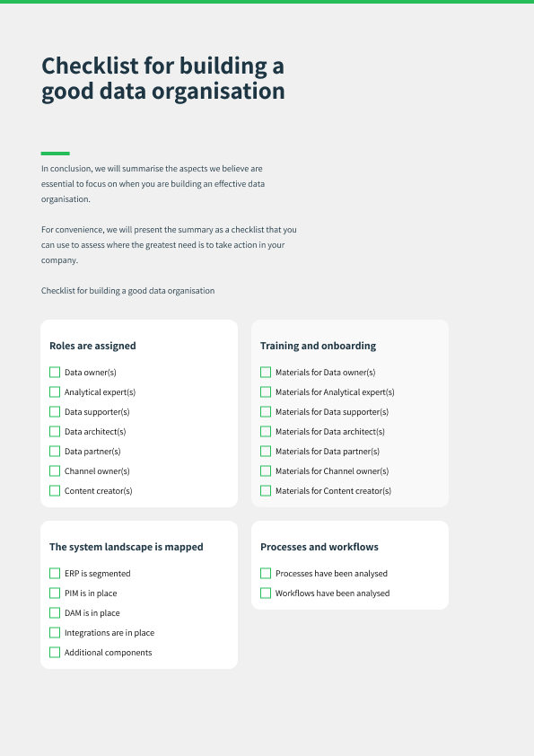Screen dimensions: 534x756
Task: Check Materials for Content creator(s) box
Action: click(x=266, y=491)
